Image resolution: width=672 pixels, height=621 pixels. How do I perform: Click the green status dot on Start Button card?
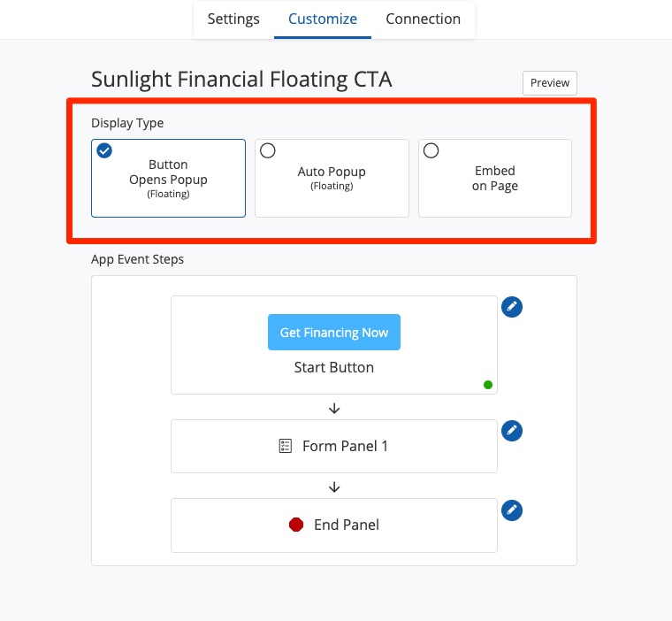pos(488,385)
